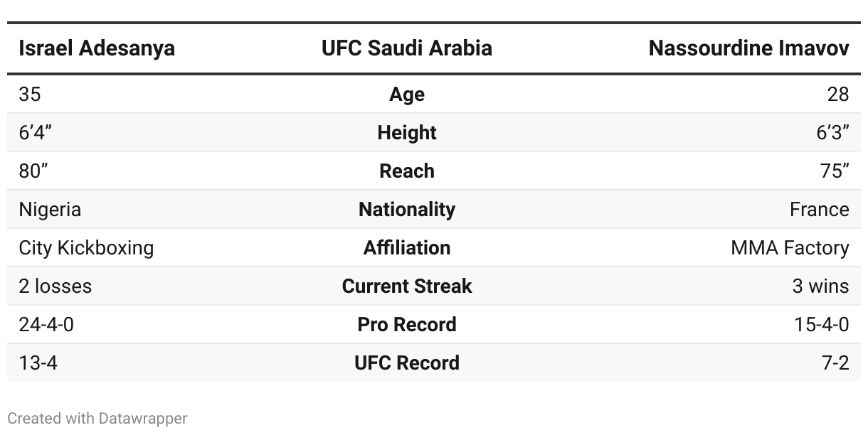
Task: Select the Height row label
Action: 406,133
